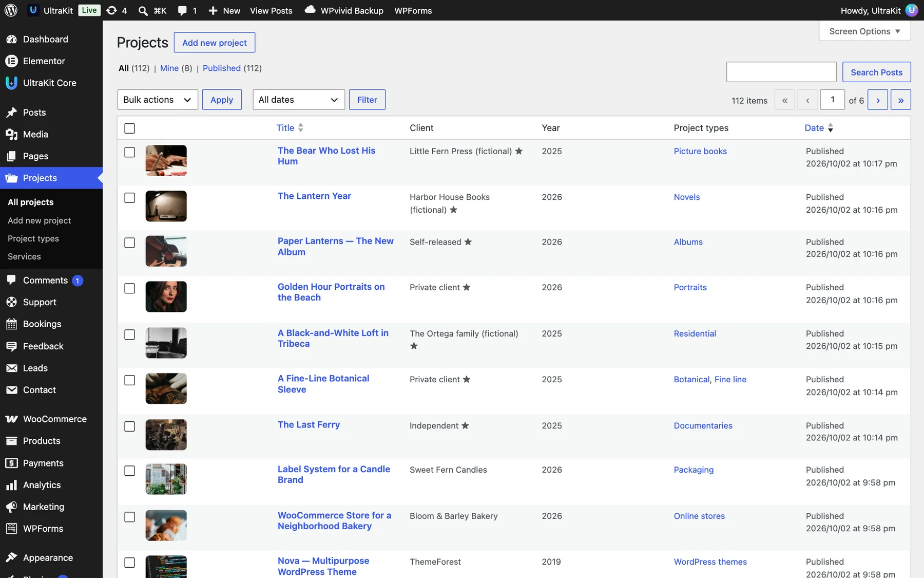Screen dimensions: 924x578
Task: Open the Bulk actions dropdown
Action: (158, 100)
